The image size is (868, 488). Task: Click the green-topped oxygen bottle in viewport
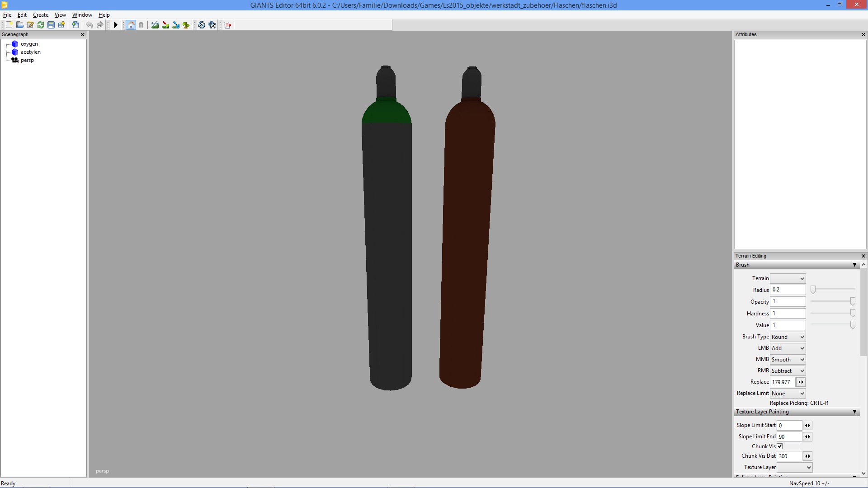[387, 228]
